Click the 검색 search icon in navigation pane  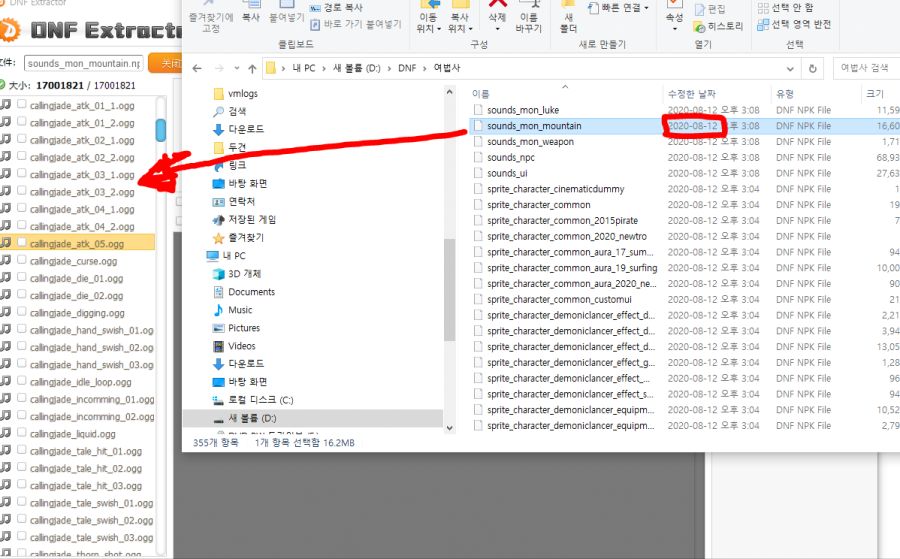pos(219,111)
